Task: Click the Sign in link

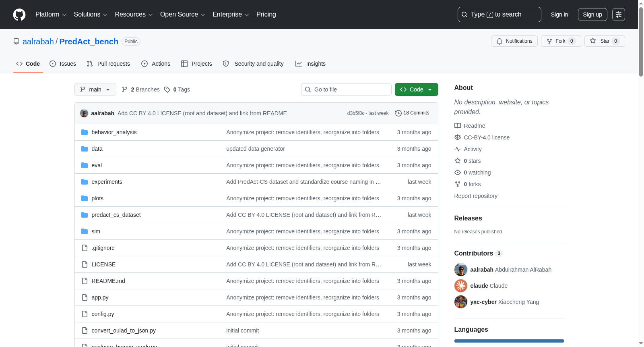Action: click(x=559, y=15)
